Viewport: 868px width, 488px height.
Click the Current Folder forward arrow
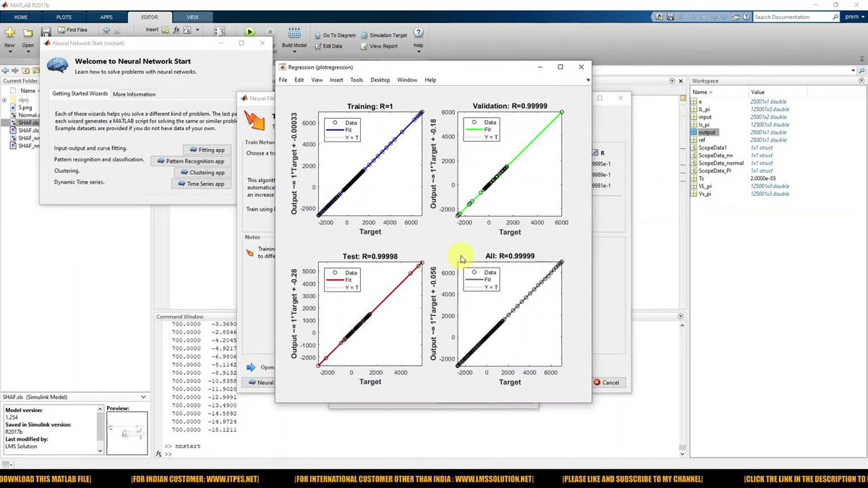(x=14, y=70)
